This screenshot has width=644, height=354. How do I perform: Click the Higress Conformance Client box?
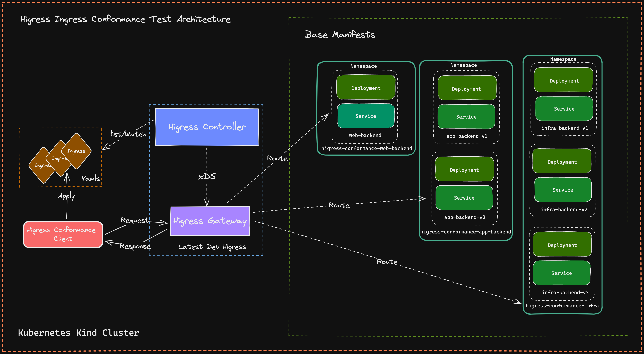click(x=63, y=234)
